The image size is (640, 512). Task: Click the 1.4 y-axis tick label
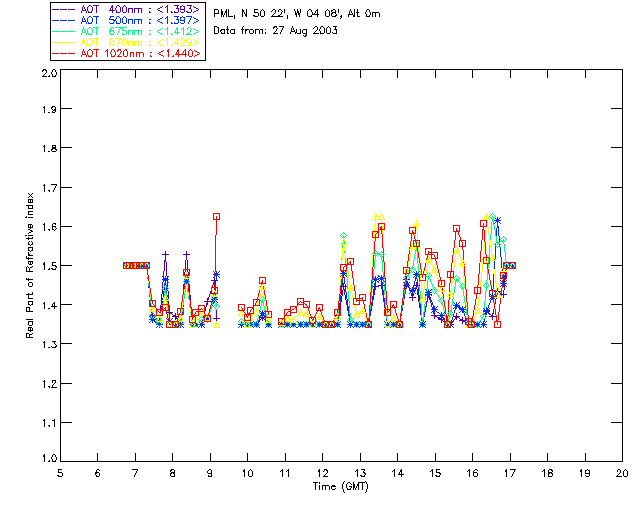[50, 305]
